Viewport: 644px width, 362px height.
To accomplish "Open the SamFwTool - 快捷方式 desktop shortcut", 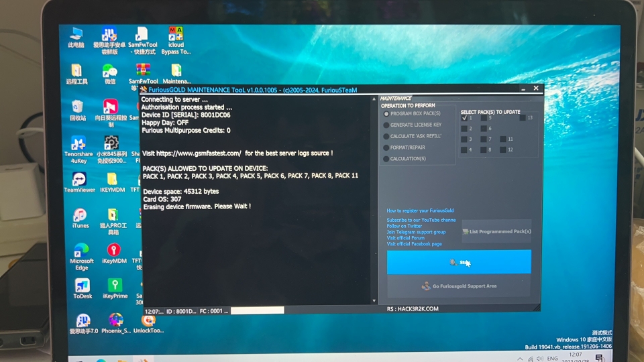I will (x=142, y=40).
